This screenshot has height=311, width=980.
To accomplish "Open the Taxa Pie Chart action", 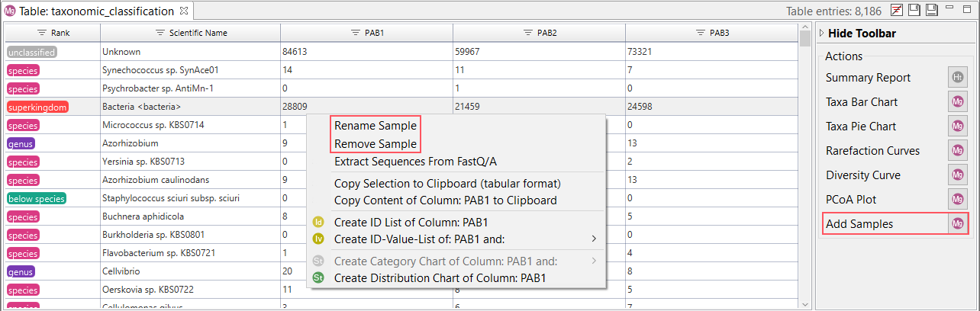I will pos(861,127).
